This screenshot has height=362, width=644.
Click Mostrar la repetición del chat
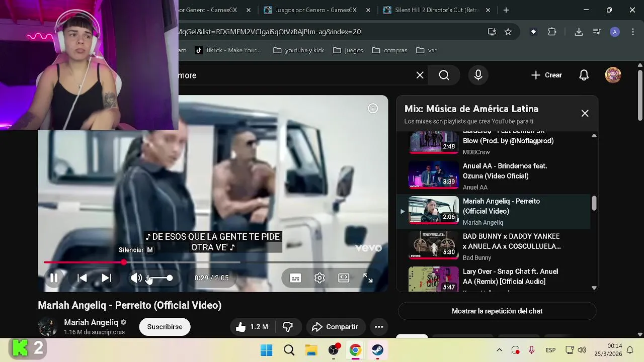pos(497,311)
